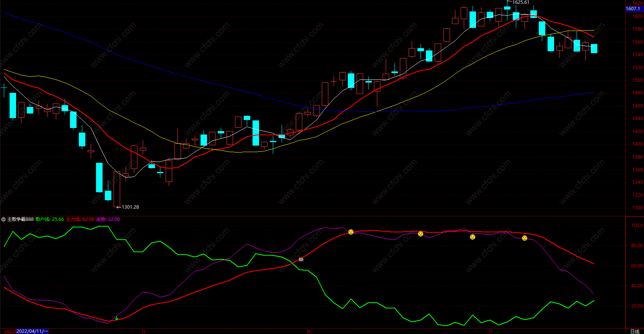Click the 1625.61 high price label

point(521,2)
